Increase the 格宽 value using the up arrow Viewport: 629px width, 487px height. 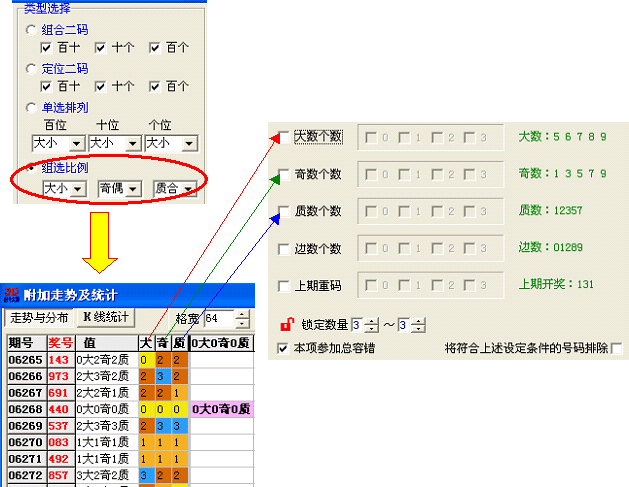coord(241,314)
